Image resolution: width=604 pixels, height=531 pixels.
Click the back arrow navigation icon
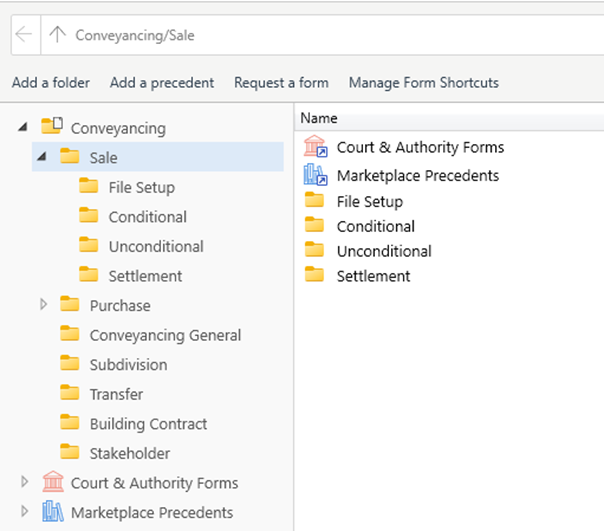pos(24,34)
